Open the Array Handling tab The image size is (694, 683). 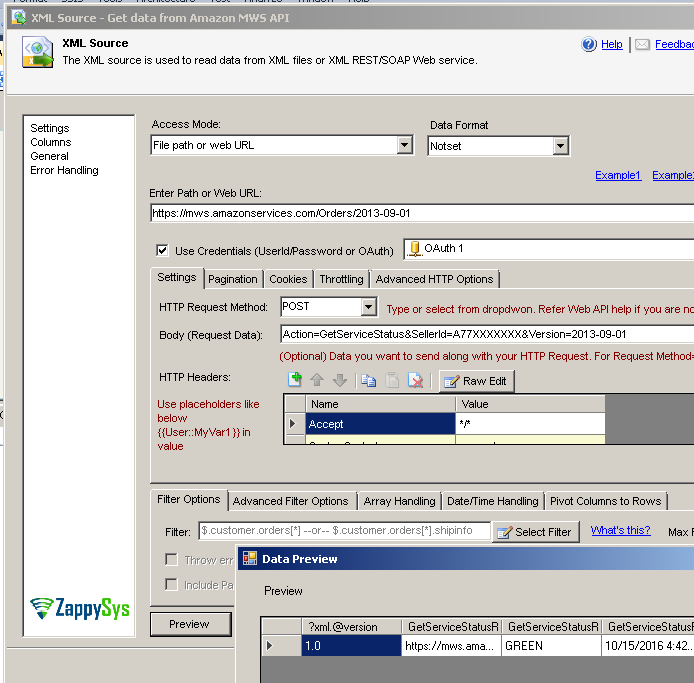click(400, 501)
